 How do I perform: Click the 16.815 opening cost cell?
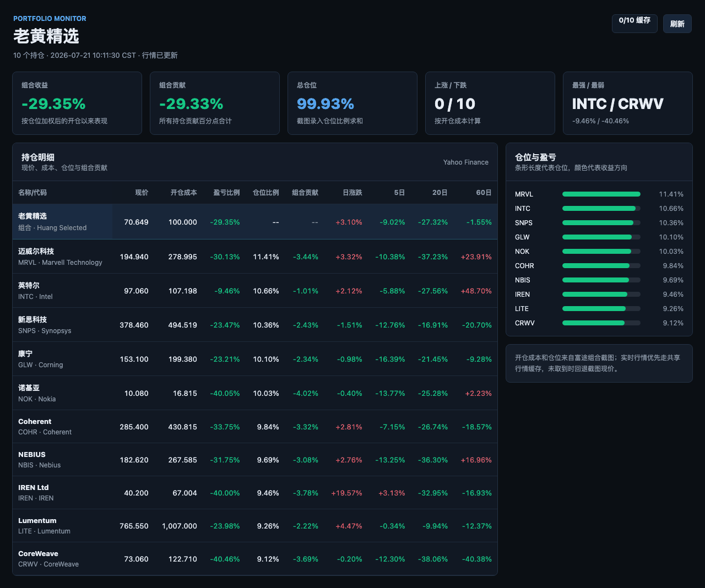tap(185, 394)
